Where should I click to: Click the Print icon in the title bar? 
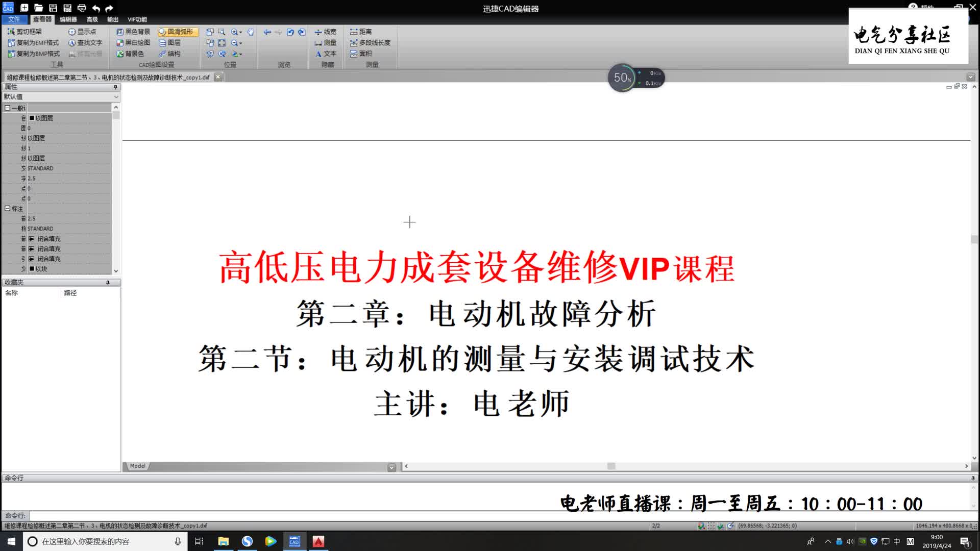(82, 8)
